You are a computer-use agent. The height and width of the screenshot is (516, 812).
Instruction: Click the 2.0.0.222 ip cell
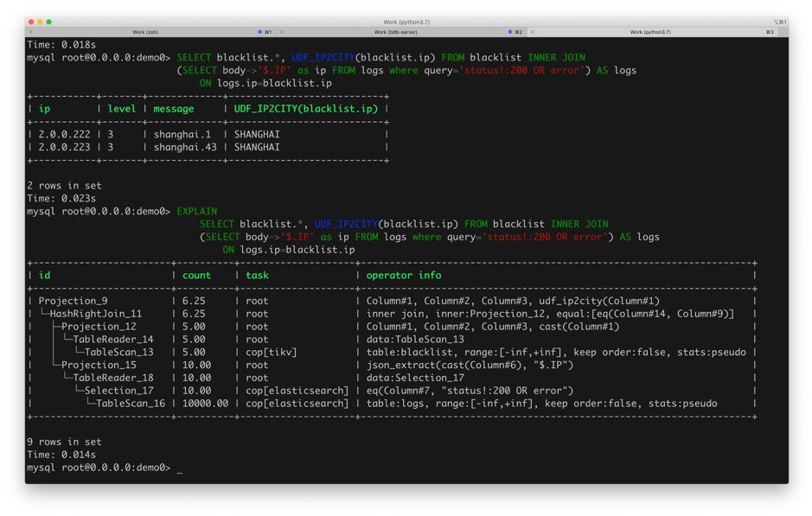[62, 135]
